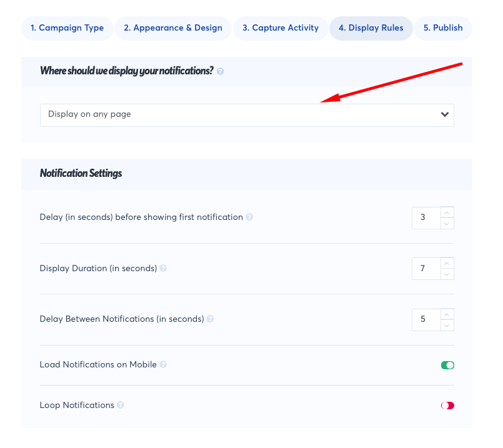Enable the Loop Notifications switch
503x448 pixels.
pyautogui.click(x=447, y=406)
